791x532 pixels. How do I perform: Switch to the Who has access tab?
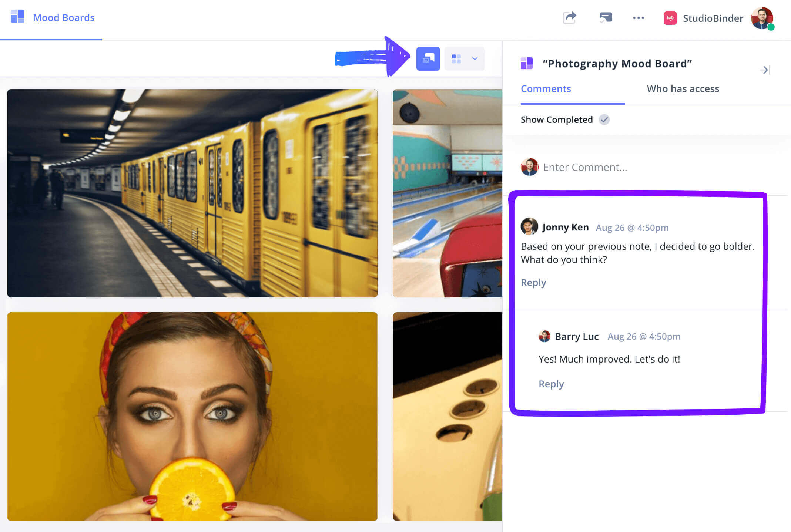coord(684,88)
